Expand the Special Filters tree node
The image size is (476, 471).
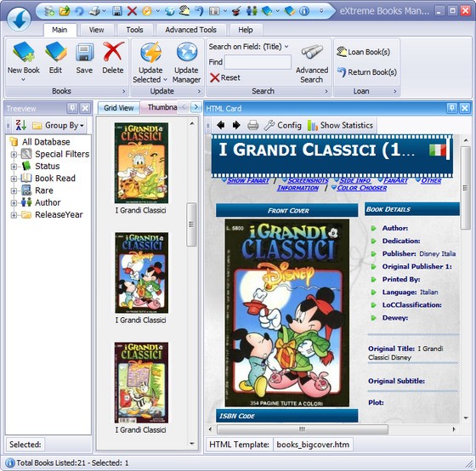14,154
